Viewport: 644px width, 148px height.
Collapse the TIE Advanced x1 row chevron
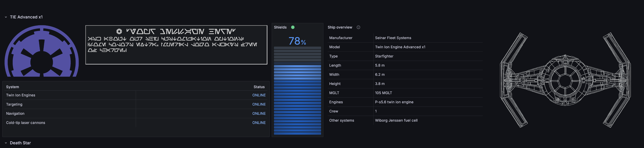[x=6, y=17]
